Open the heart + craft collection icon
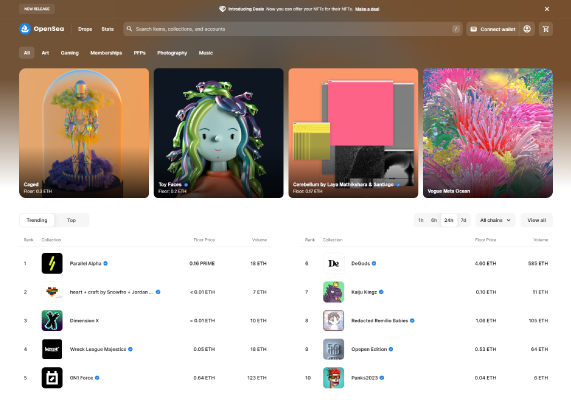This screenshot has width=571, height=400. click(x=52, y=292)
